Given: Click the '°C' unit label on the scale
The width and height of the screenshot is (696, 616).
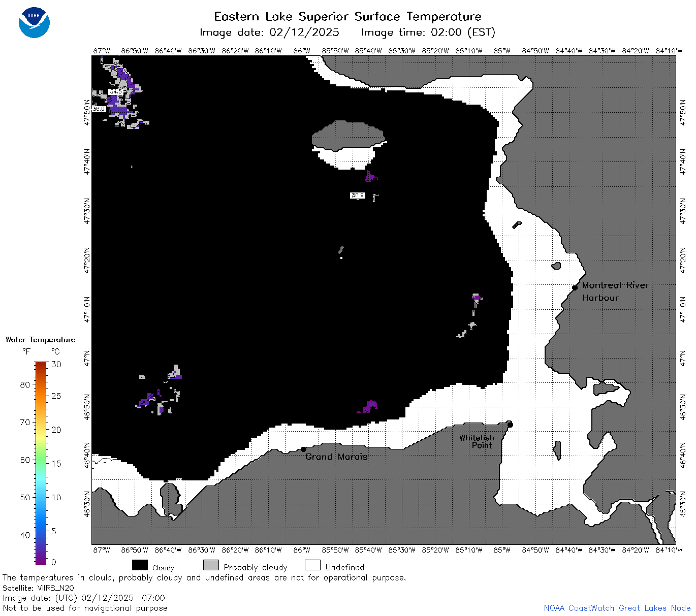Looking at the screenshot, I should (55, 351).
